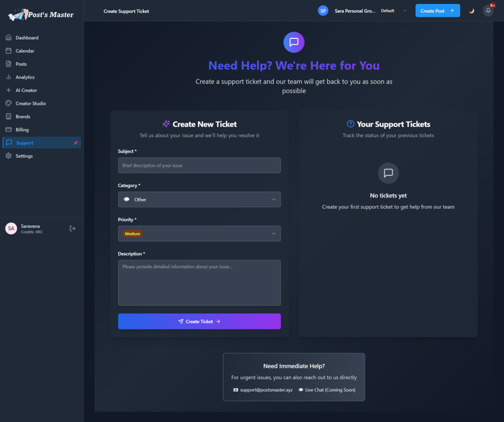Click the Description text area
This screenshot has height=422, width=504.
pos(199,283)
